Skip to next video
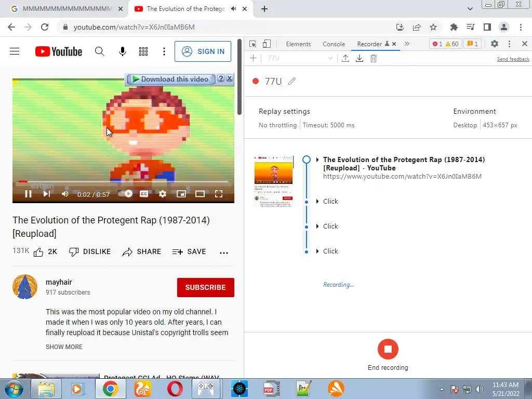Viewport: 532px width, 399px height. coord(47,194)
